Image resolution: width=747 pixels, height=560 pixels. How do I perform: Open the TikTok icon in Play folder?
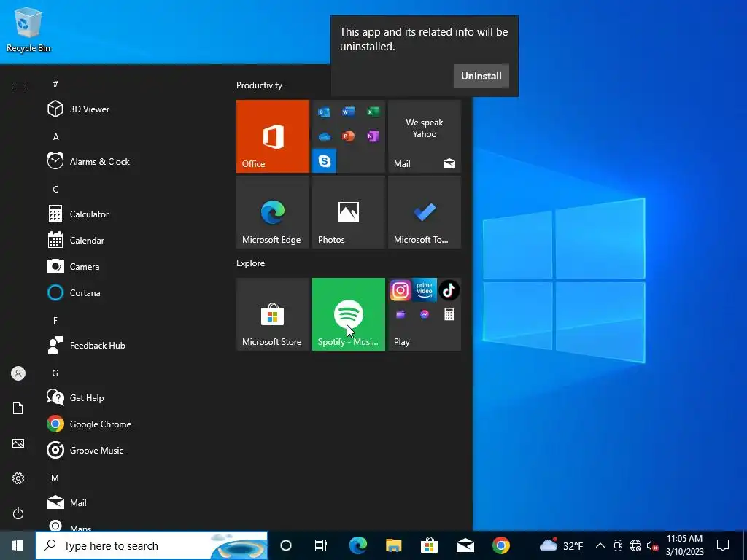(x=449, y=290)
